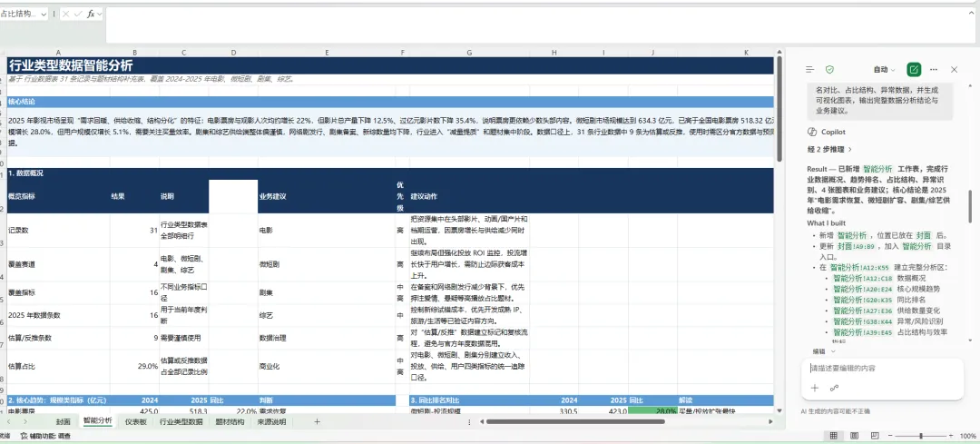The image size is (980, 444).
Task: Click the 智能分析!G38:K44 reference link
Action: click(x=863, y=321)
